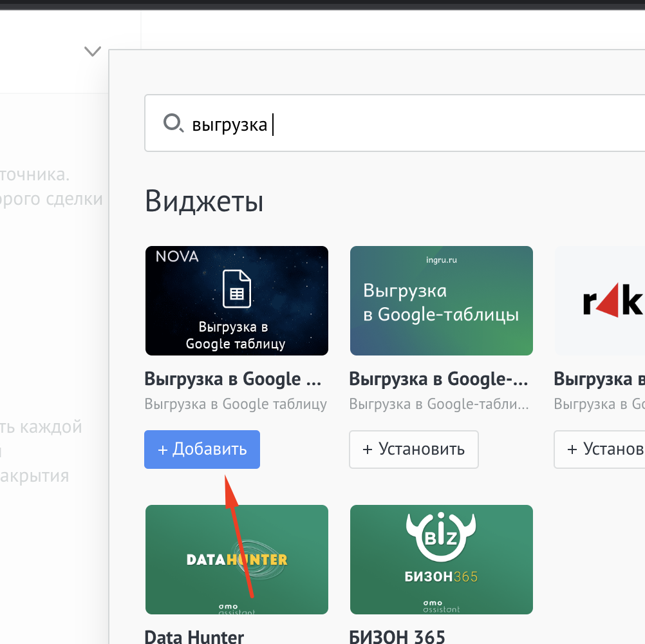
Task: Click amo assistant logo on БИЗОН 365 card
Action: pyautogui.click(x=441, y=607)
